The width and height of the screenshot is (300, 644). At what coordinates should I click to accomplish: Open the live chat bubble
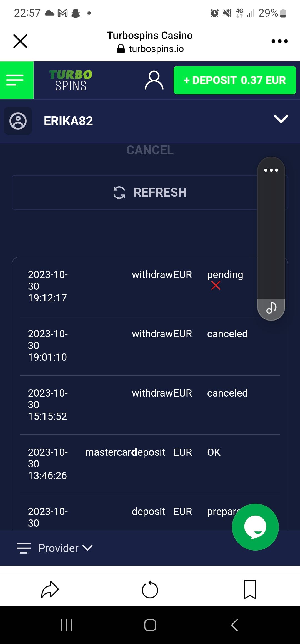(x=255, y=527)
